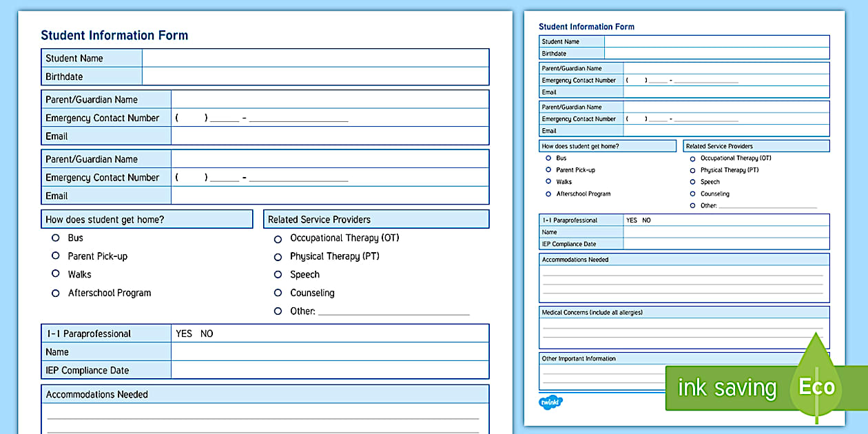
Task: Select the Other service provider option
Action: (x=279, y=311)
